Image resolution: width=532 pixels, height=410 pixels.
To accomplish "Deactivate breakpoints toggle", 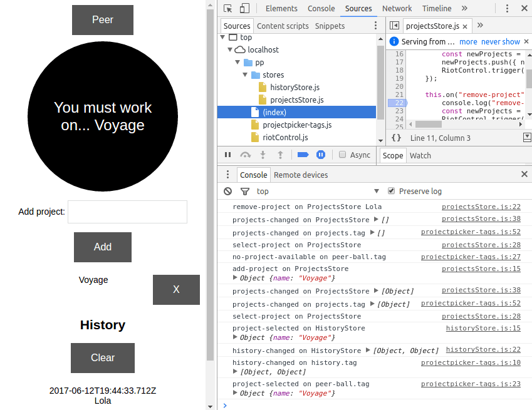I will click(x=303, y=155).
